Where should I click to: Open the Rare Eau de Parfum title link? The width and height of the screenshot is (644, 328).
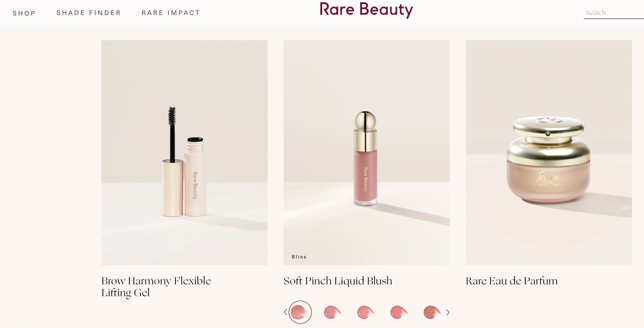pyautogui.click(x=511, y=281)
